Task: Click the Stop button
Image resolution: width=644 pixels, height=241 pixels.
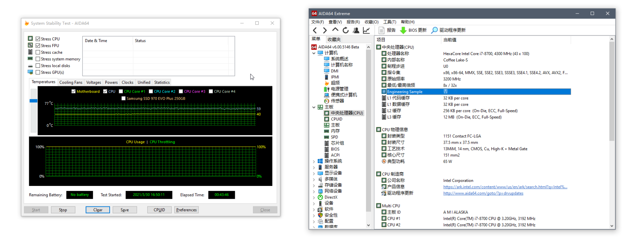Action: [x=63, y=210]
